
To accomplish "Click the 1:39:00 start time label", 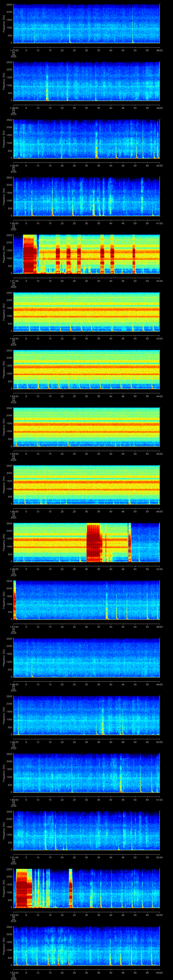I will [14, 166].
